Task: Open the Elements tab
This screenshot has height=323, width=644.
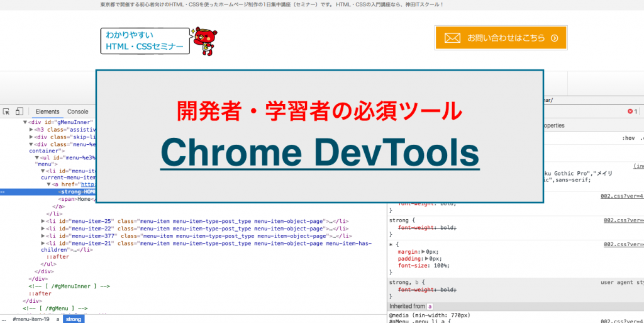Action: click(48, 111)
